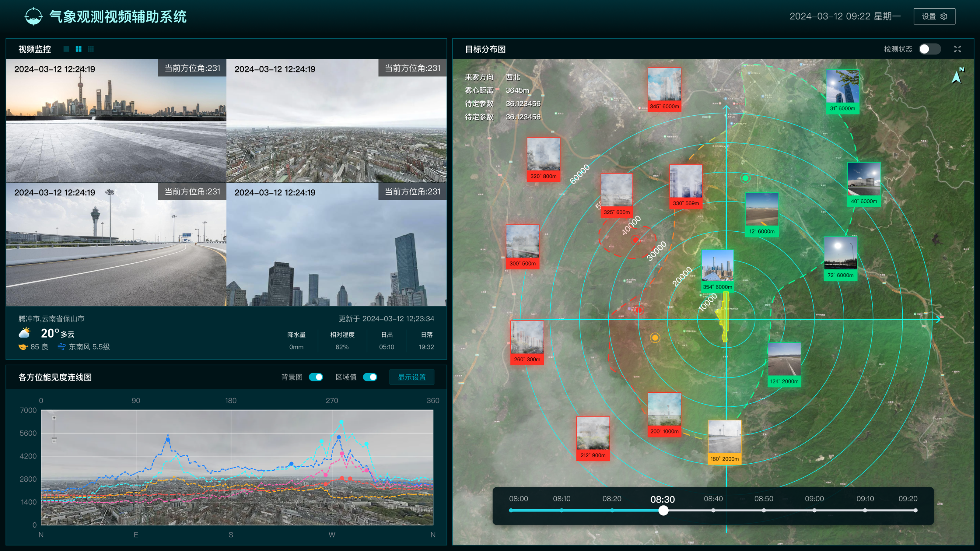Open the 330° 569m target thumbnail
Image resolution: width=980 pixels, height=551 pixels.
pos(686,186)
